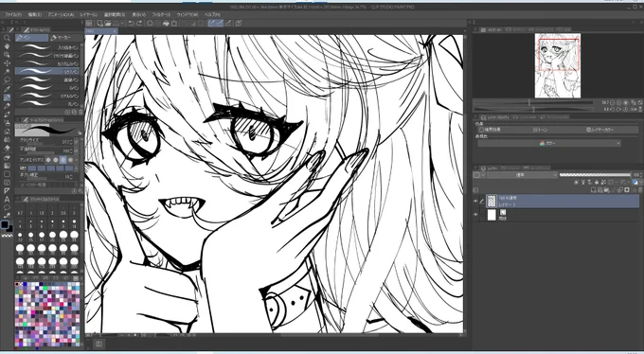Click the delete sub tool trash icon
The height and width of the screenshot is (354, 644).
pyautogui.click(x=80, y=112)
